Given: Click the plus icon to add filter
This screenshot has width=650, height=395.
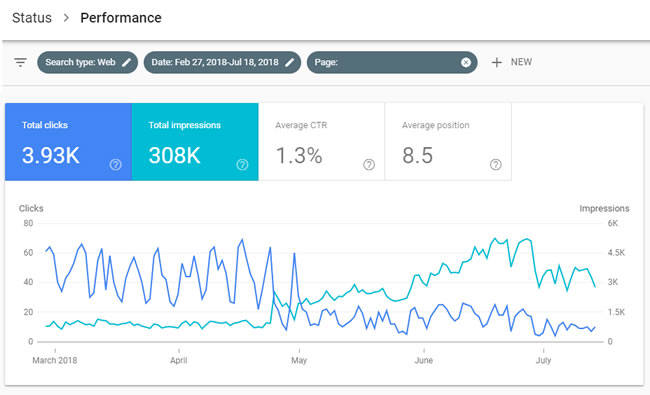Looking at the screenshot, I should (497, 63).
